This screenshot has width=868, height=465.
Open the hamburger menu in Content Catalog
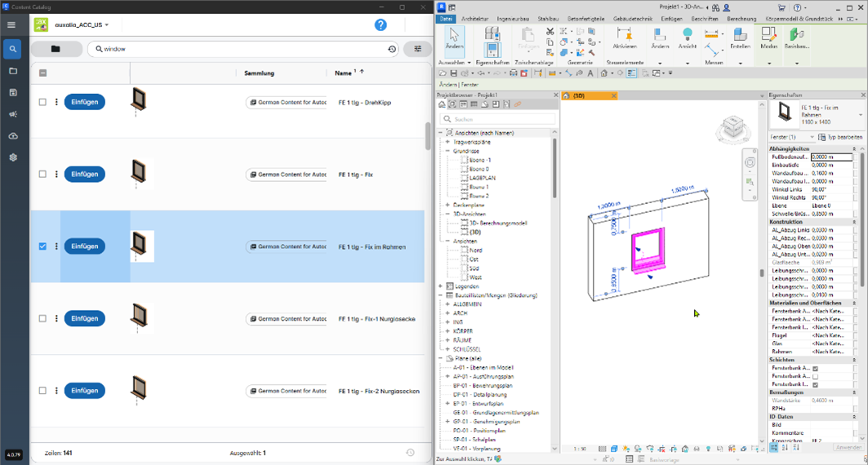point(11,25)
